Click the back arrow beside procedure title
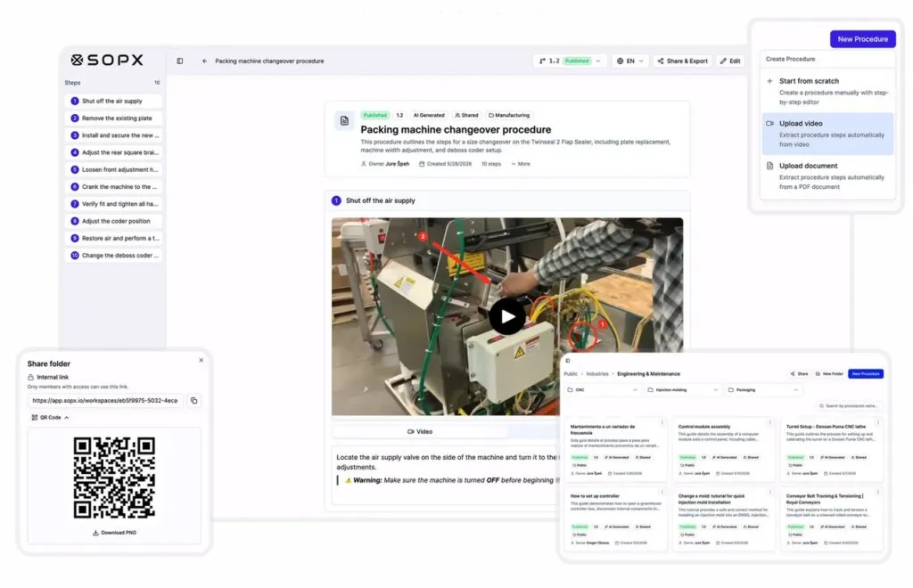Image resolution: width=913 pixels, height=588 pixels. (204, 61)
